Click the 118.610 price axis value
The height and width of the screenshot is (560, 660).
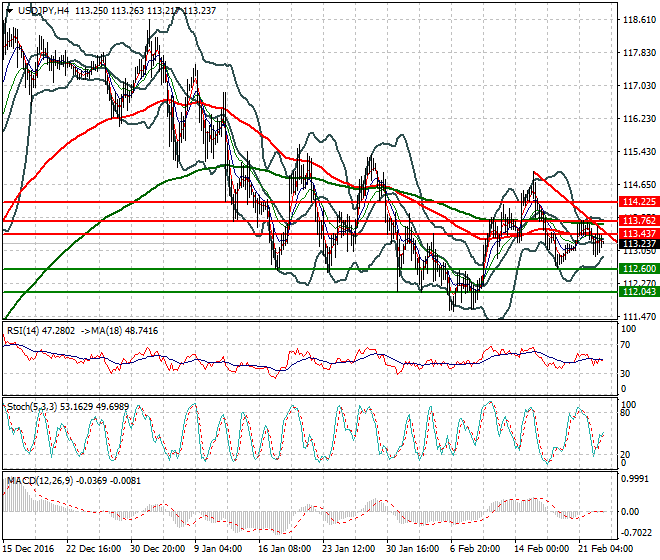coord(639,20)
